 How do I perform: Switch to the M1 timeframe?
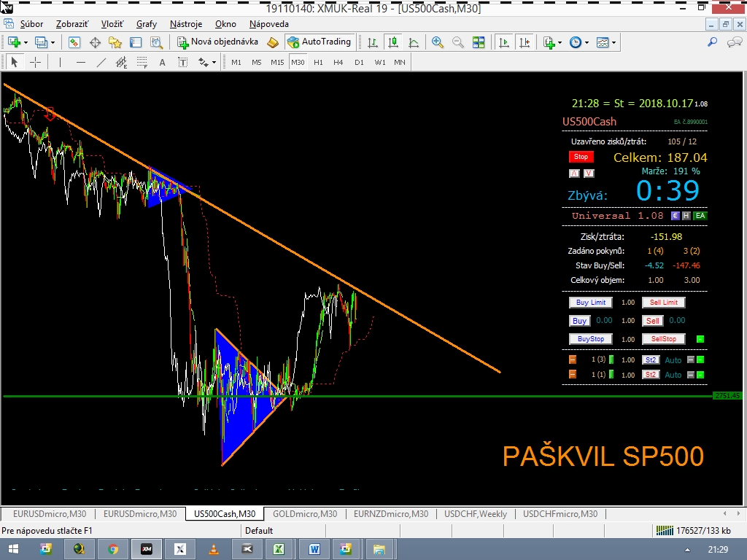pyautogui.click(x=236, y=62)
